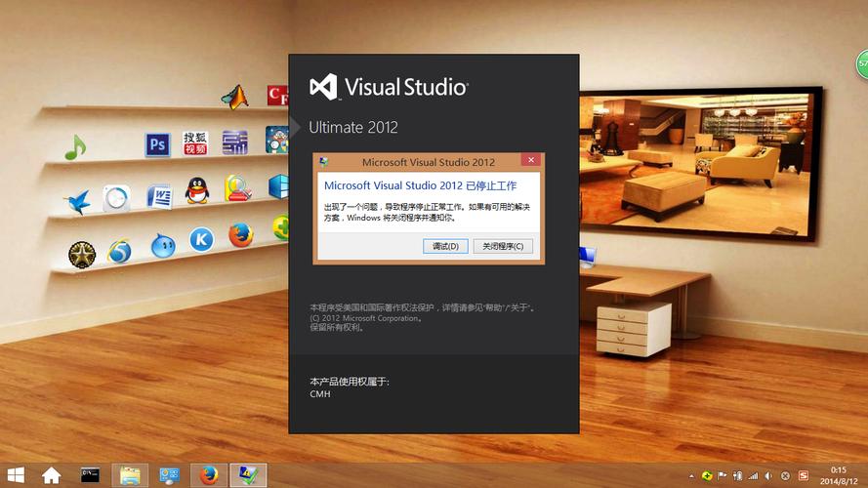Image resolution: width=868 pixels, height=488 pixels.
Task: Click the error dialog title bar icon
Action: (x=324, y=162)
